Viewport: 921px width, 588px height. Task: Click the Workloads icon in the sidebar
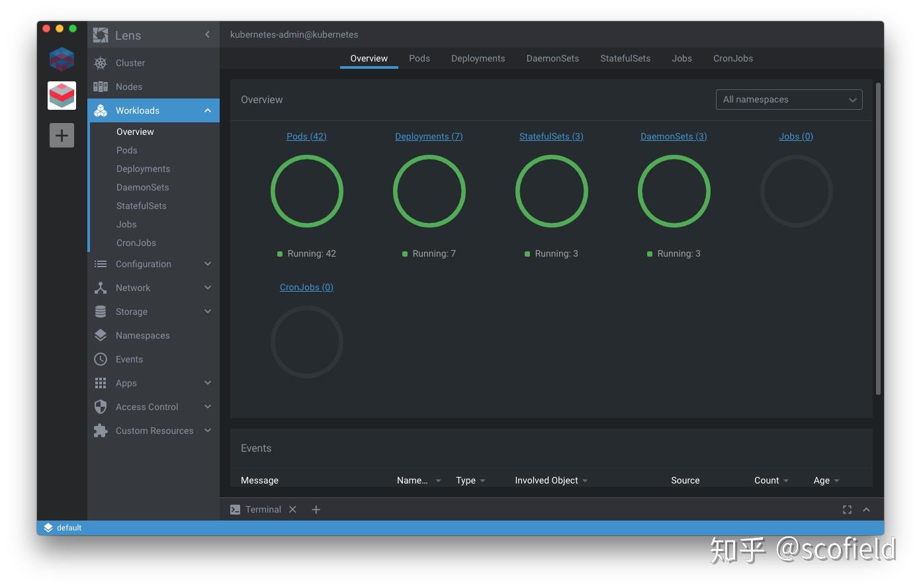[x=101, y=110]
